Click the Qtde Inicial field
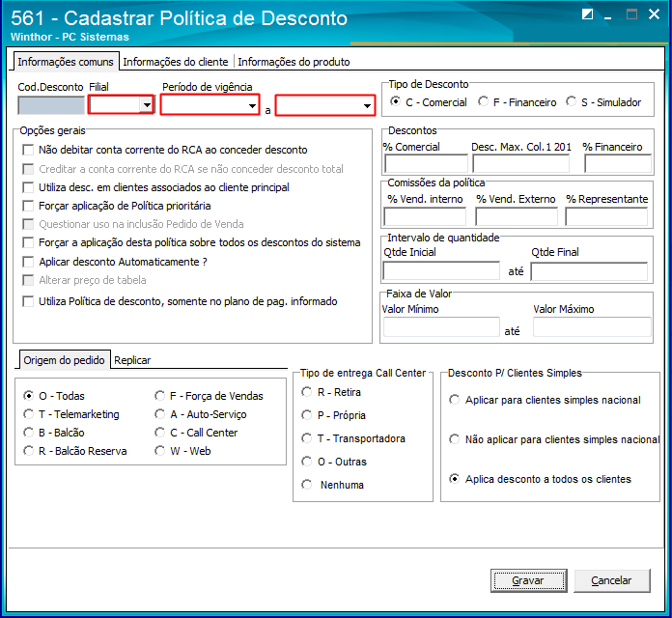The height and width of the screenshot is (618, 672). pos(441,270)
